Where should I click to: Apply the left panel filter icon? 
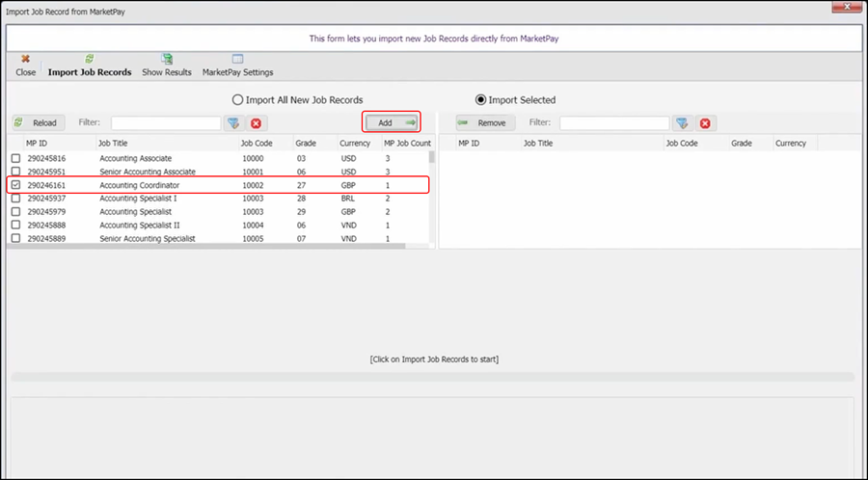(x=233, y=123)
